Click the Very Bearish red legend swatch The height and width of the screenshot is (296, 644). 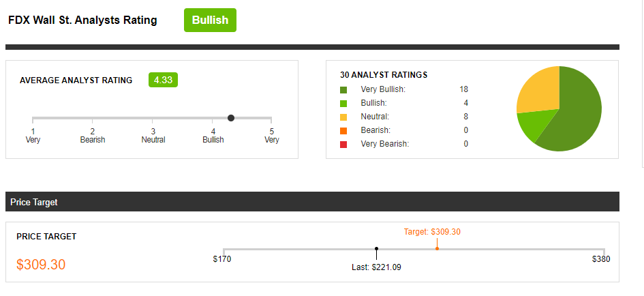pyautogui.click(x=343, y=144)
